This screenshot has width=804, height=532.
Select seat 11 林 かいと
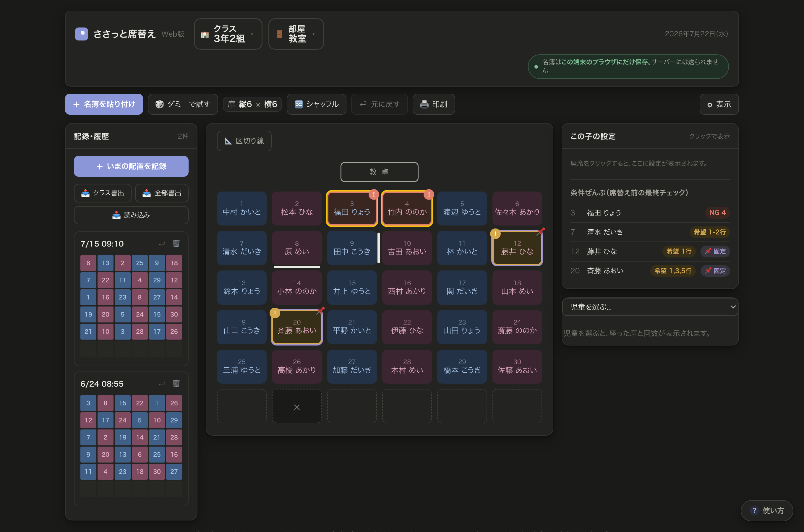click(x=462, y=248)
